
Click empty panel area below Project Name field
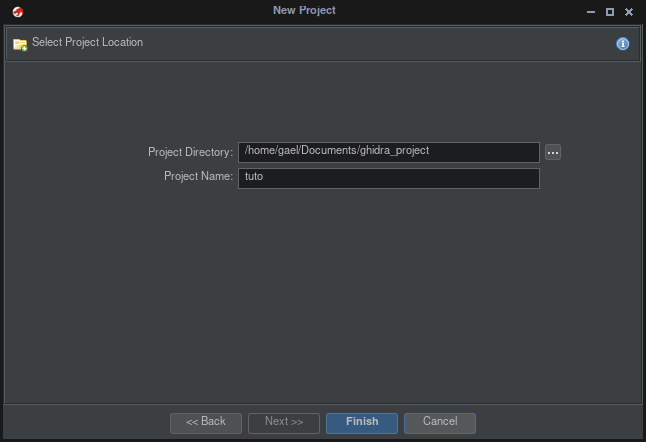388,280
